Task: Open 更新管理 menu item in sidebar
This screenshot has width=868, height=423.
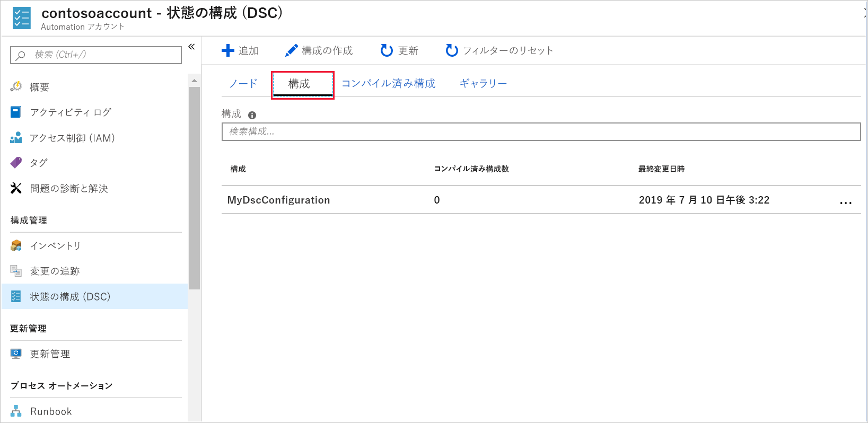Action: (x=95, y=354)
